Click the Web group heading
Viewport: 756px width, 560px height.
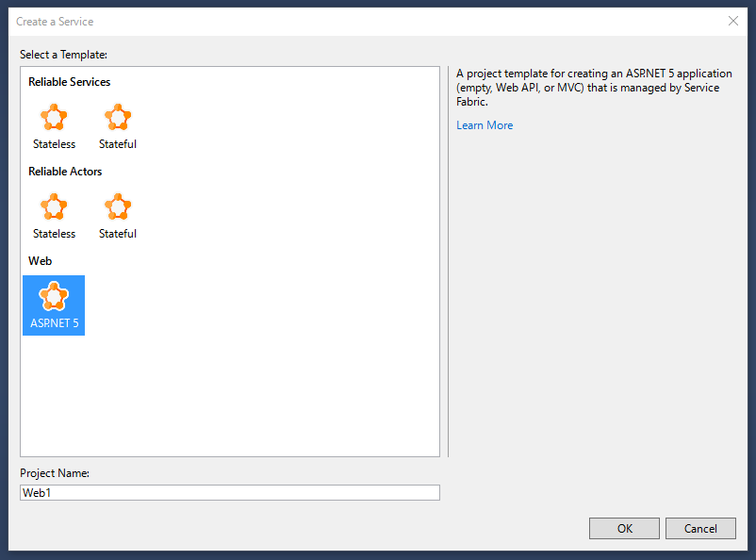tap(40, 261)
